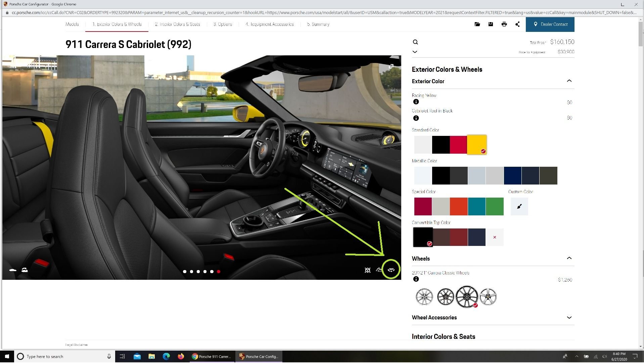Show info for Racing Yellow color

(416, 102)
